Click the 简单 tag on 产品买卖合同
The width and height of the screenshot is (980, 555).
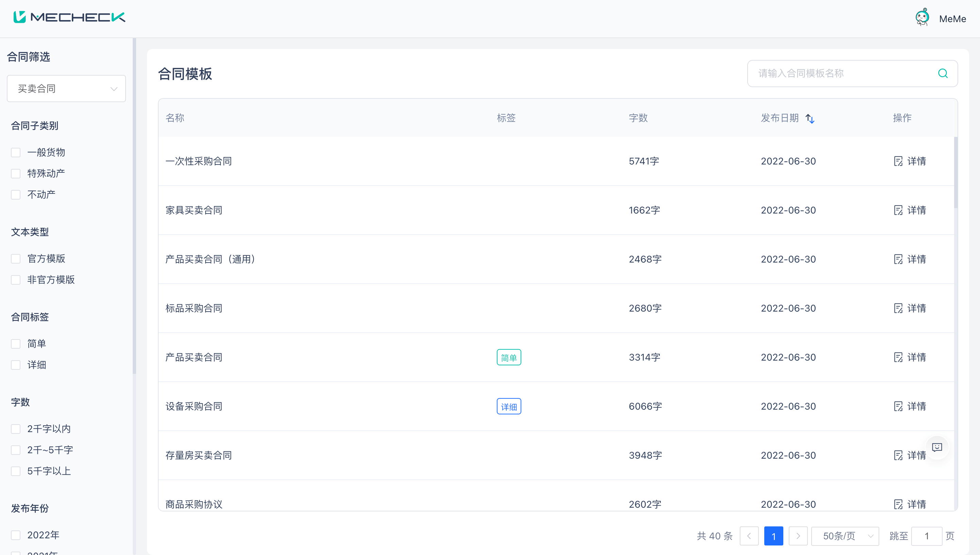508,358
